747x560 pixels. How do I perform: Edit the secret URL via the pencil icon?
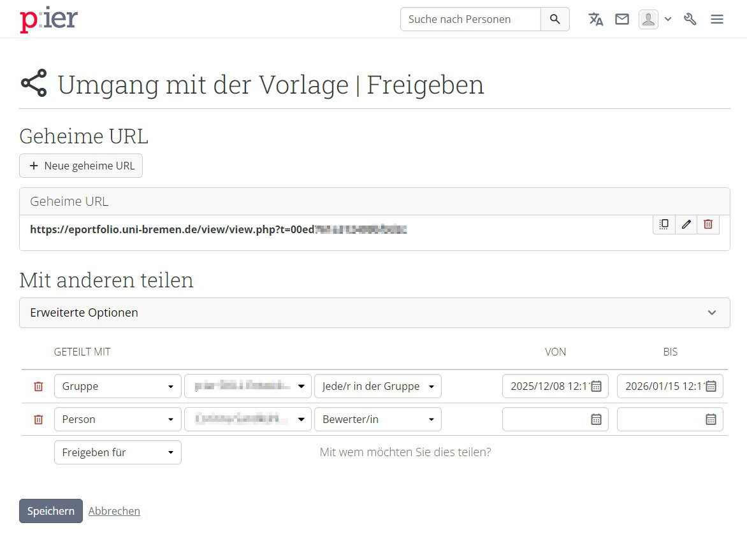click(x=686, y=224)
